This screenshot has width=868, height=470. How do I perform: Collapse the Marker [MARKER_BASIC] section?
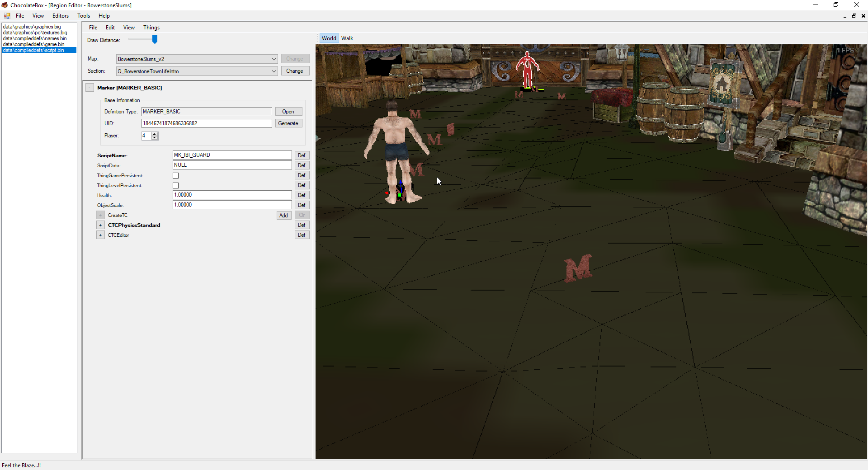click(90, 88)
